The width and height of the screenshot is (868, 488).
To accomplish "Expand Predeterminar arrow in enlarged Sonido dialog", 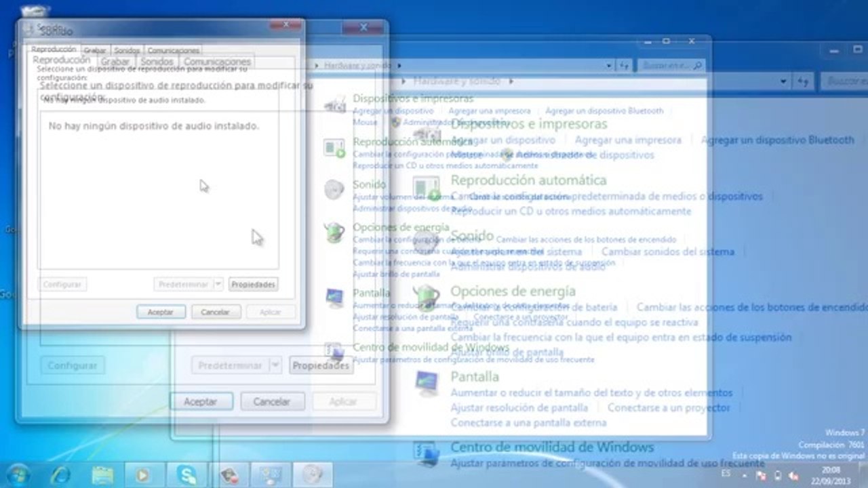I will coord(275,365).
